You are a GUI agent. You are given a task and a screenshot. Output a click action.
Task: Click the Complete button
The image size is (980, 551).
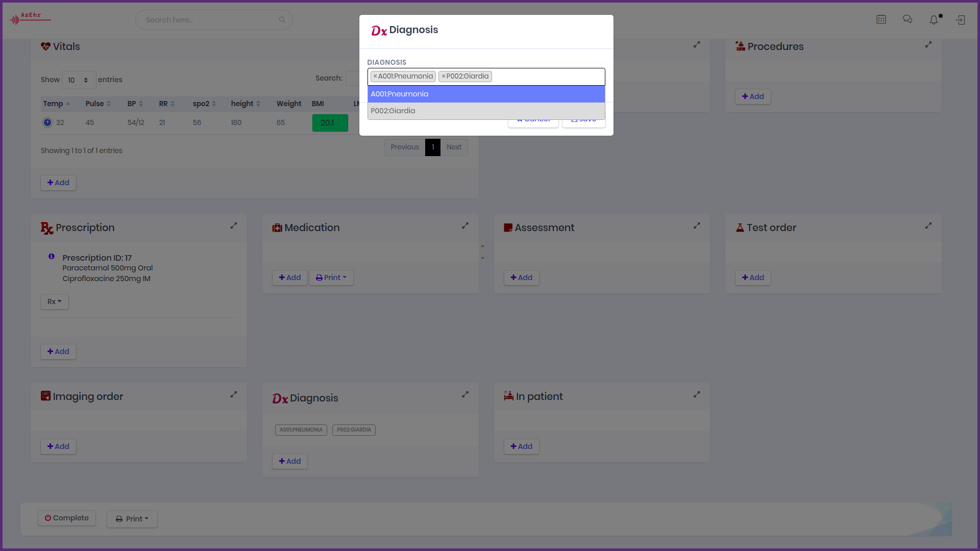tap(67, 518)
